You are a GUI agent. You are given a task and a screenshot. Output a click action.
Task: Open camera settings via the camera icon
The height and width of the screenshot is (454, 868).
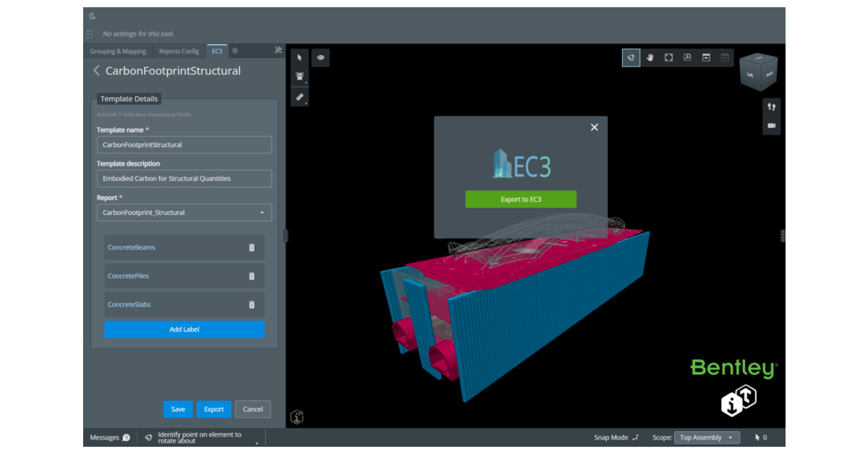(771, 125)
